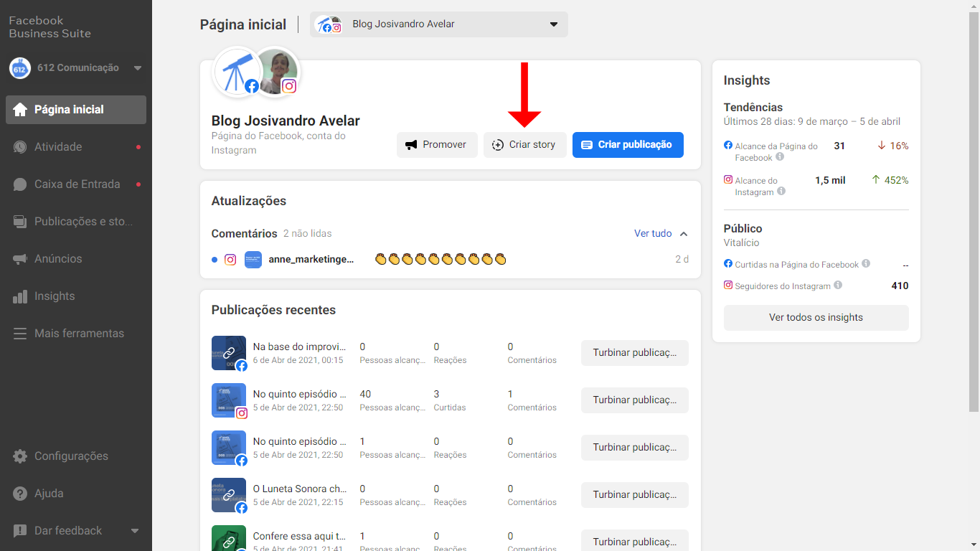Turbinar the 40 Pessoas alcançadas post

click(x=635, y=400)
